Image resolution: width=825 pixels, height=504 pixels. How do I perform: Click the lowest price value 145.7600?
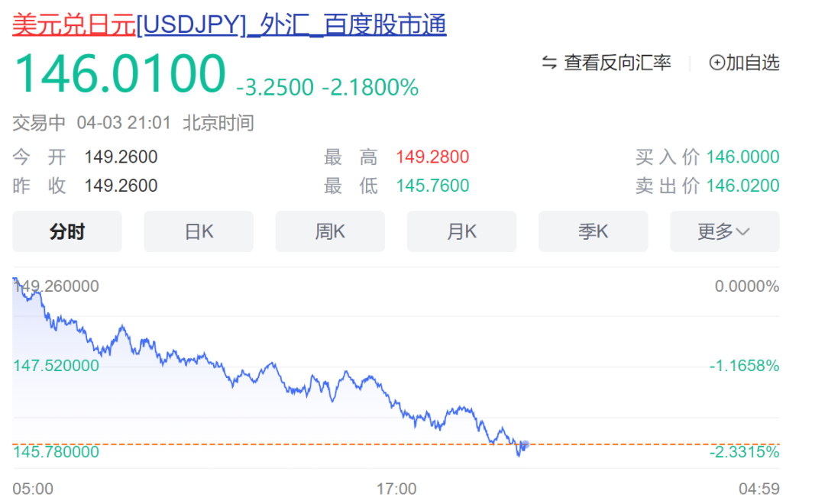[432, 186]
